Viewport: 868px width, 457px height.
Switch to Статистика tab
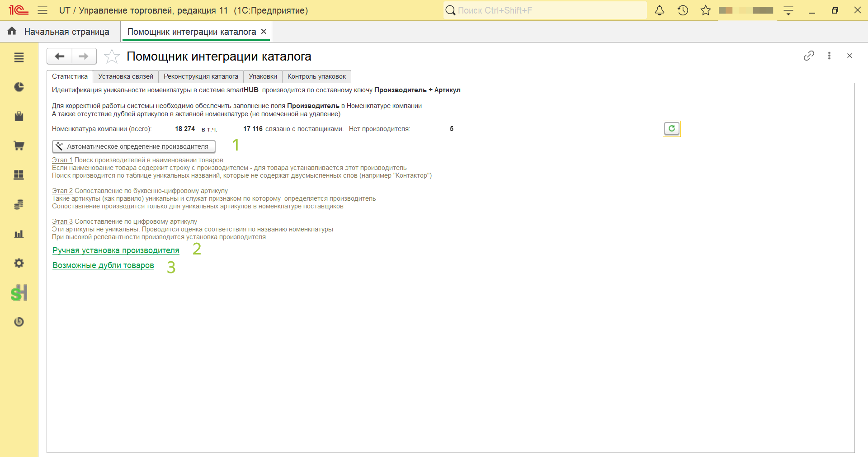70,76
